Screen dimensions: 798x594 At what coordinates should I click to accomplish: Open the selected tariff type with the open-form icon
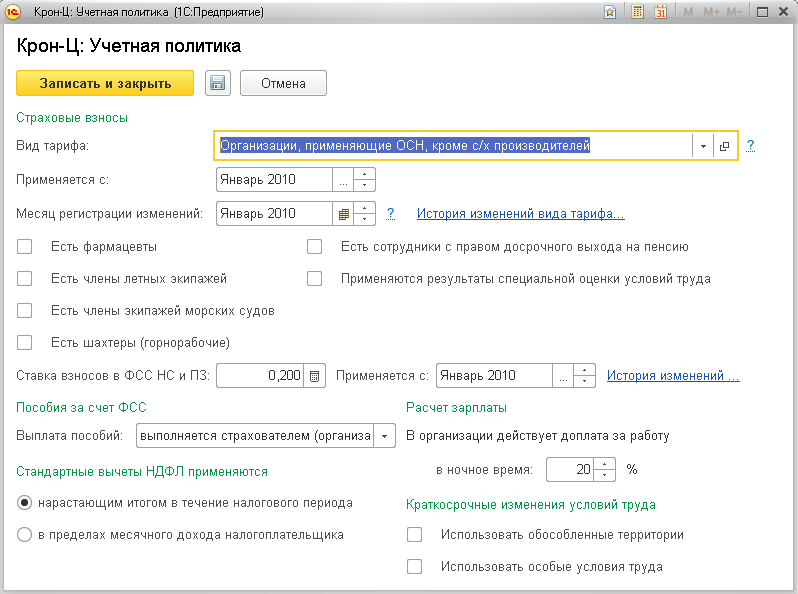(x=725, y=146)
